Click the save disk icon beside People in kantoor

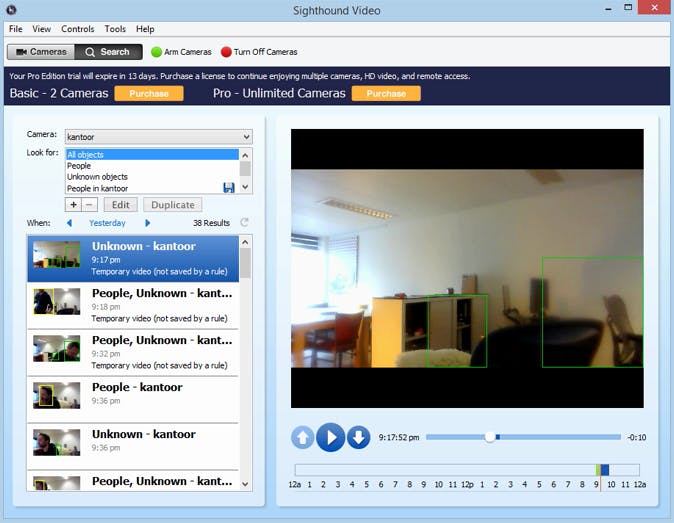[x=229, y=188]
